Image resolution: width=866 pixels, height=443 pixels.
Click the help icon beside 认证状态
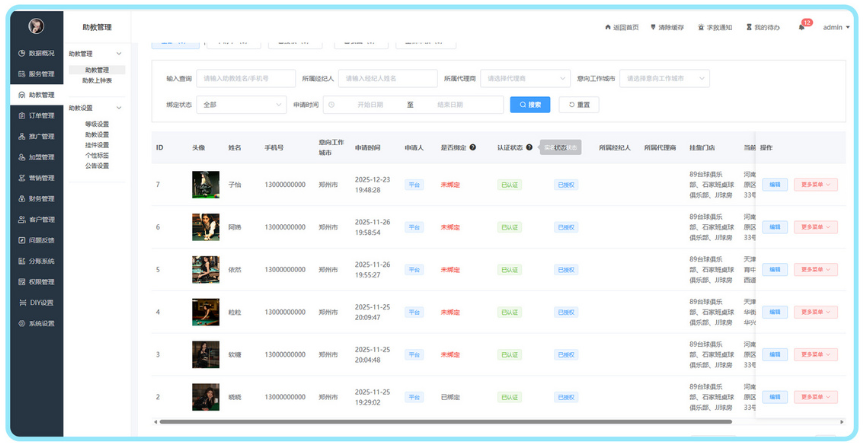point(529,148)
